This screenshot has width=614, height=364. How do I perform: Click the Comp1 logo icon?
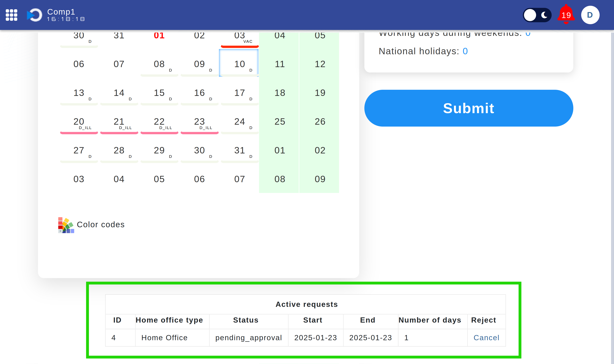pos(34,15)
